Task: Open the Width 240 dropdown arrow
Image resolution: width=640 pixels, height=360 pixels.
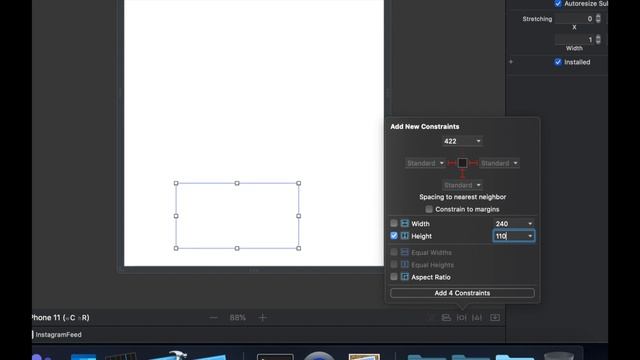Action: (530, 224)
